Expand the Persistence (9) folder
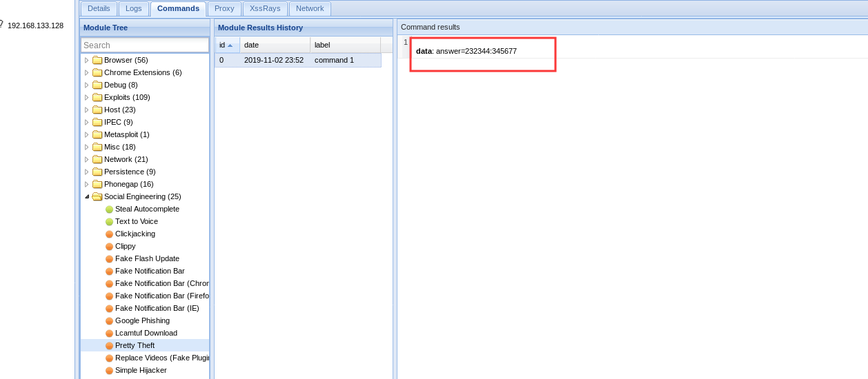The image size is (868, 379). [x=87, y=172]
